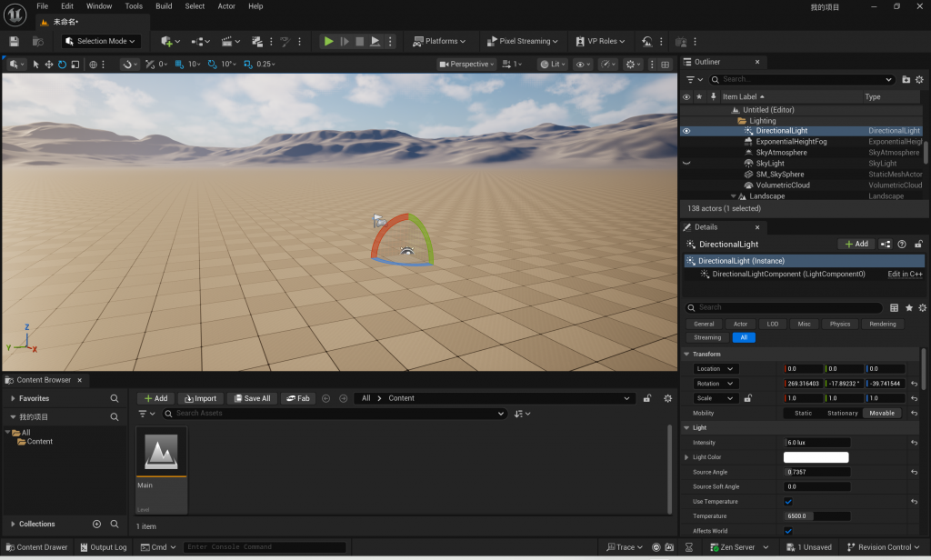This screenshot has width=931, height=560.
Task: Search Favorites magnifier icon
Action: tap(114, 398)
